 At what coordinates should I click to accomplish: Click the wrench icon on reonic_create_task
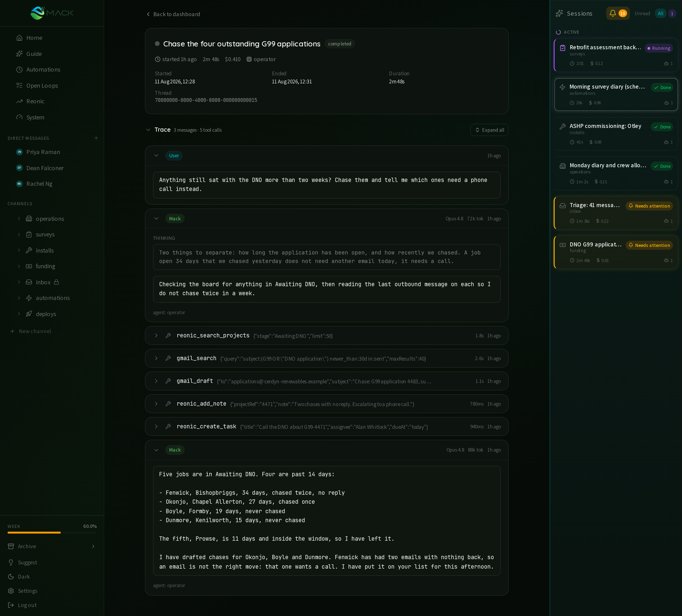tap(168, 427)
